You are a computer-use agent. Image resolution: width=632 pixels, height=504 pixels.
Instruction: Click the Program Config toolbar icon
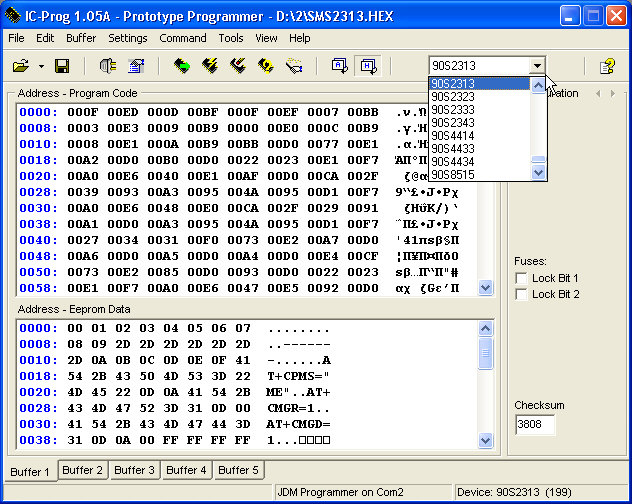[238, 66]
